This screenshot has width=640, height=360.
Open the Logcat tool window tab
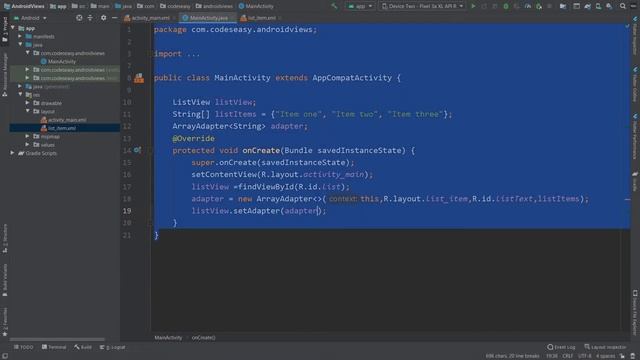[113, 347]
